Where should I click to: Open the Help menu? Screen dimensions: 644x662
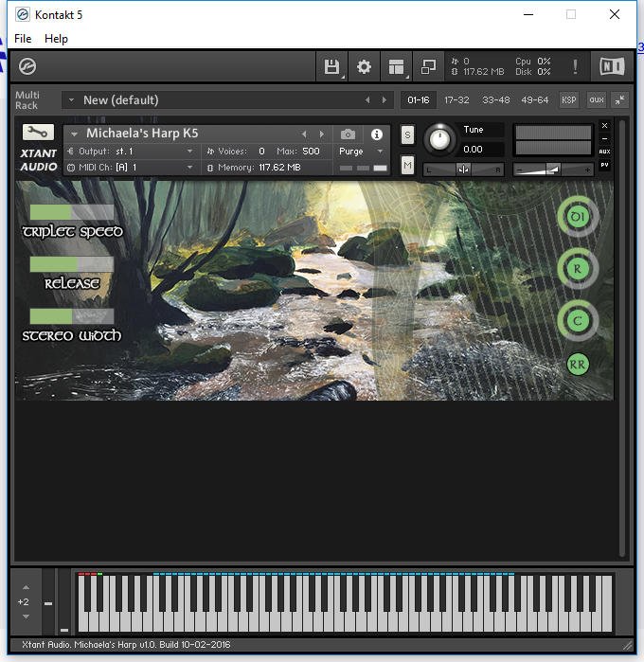click(56, 39)
